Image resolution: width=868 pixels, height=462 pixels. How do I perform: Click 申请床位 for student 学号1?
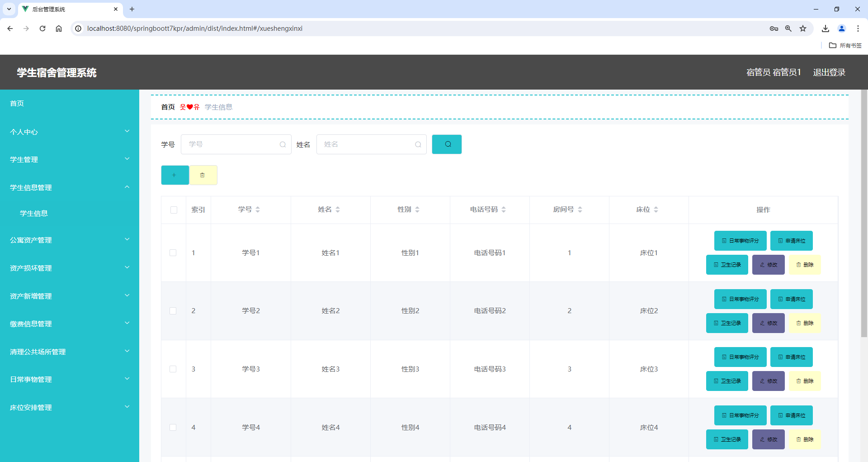tap(791, 240)
